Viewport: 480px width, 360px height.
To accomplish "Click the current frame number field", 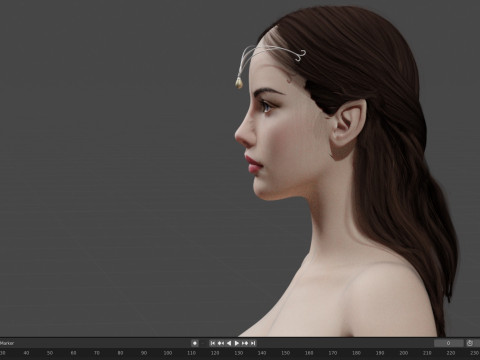I will (448, 343).
